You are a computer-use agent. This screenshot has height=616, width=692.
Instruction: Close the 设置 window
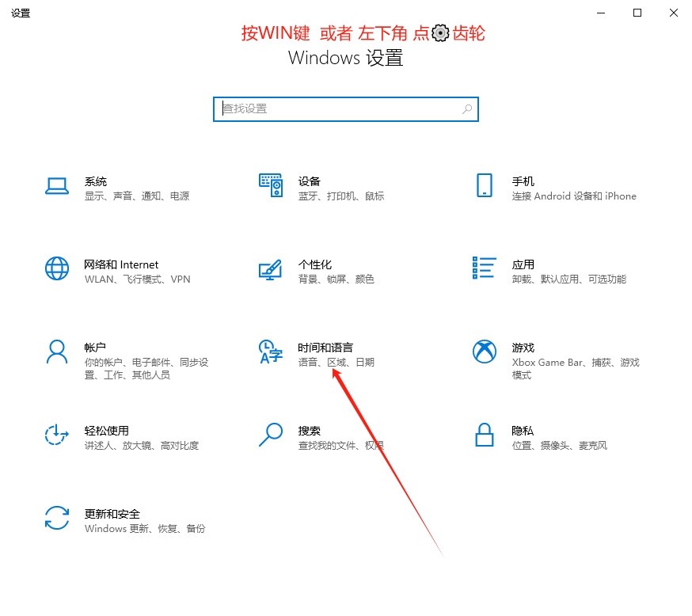[674, 13]
